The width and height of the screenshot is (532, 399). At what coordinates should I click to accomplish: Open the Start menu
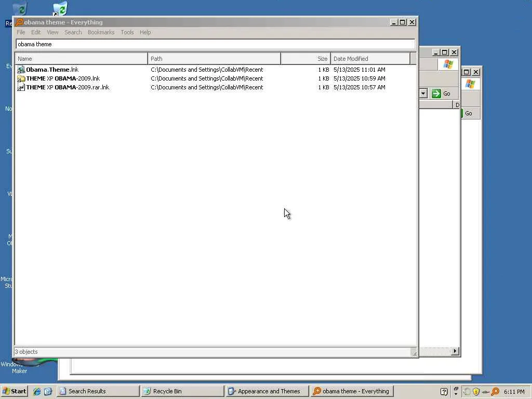14,391
